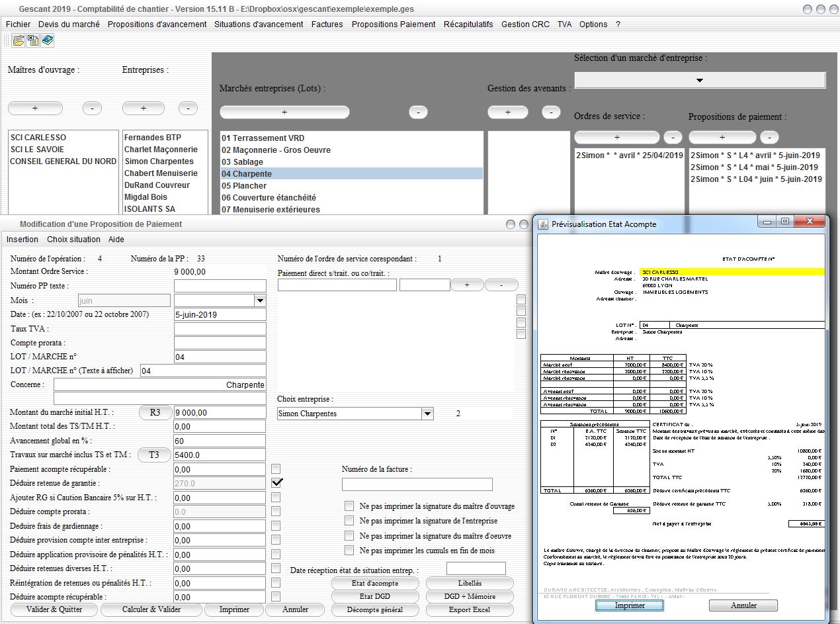The width and height of the screenshot is (840, 624).
Task: Enable Ne pas imprimer la signature de l'entreprise
Action: coord(349,521)
